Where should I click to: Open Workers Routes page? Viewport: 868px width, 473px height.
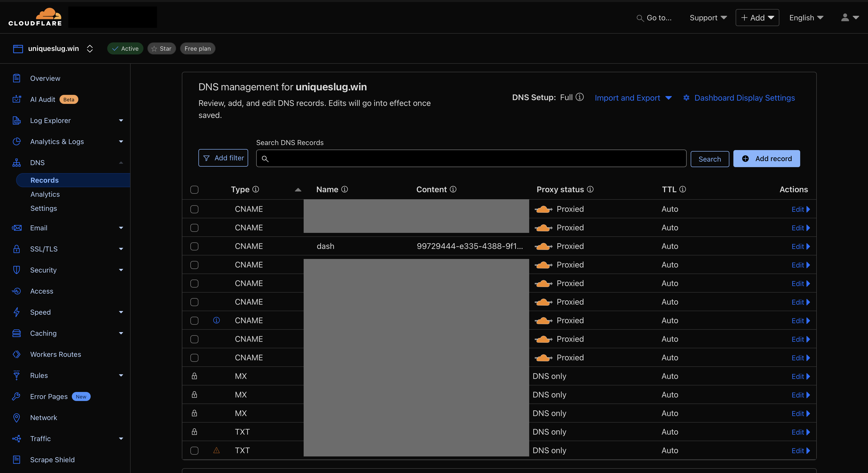[x=56, y=354]
